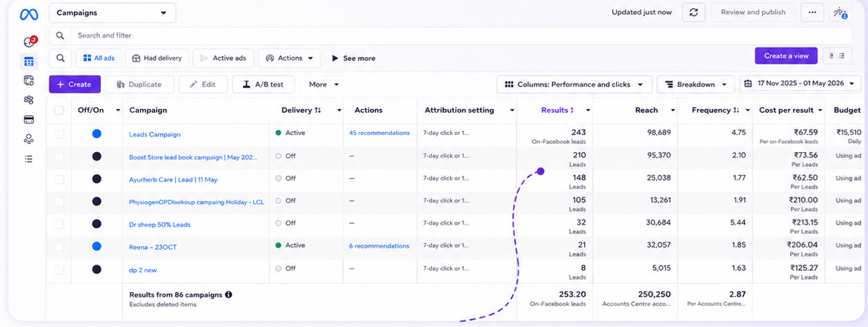Select the Active ads filter tab
This screenshot has width=868, height=327.
tap(224, 58)
